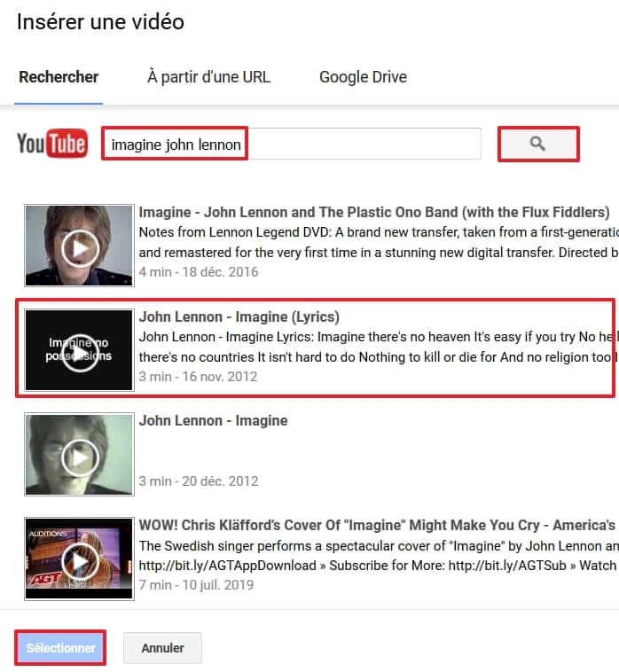Viewport: 619px width, 672px height.
Task: Click the Sélectionner button
Action: 60,647
